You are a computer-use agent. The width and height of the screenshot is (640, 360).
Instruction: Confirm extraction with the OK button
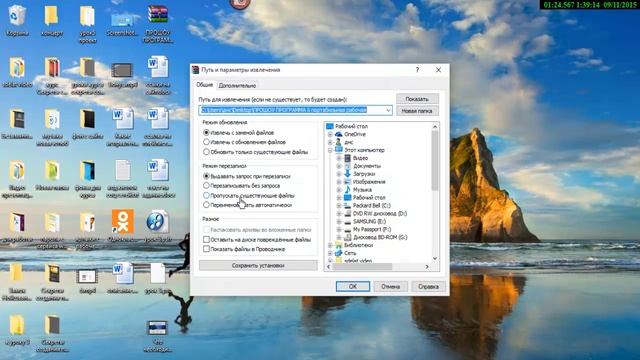tap(353, 287)
